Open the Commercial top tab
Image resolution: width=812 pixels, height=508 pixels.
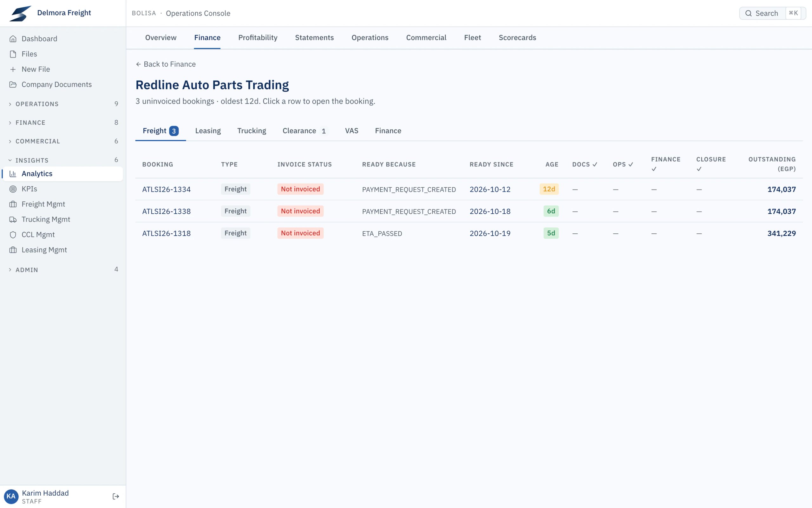[426, 38]
